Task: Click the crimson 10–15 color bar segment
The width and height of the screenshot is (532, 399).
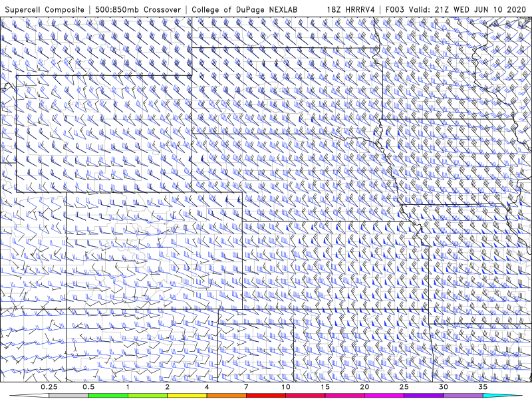Action: 305,396
